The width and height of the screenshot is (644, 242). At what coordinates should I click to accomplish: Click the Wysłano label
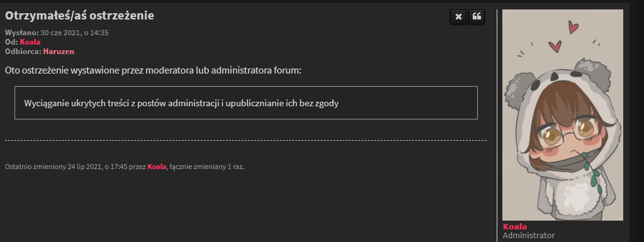coord(22,33)
